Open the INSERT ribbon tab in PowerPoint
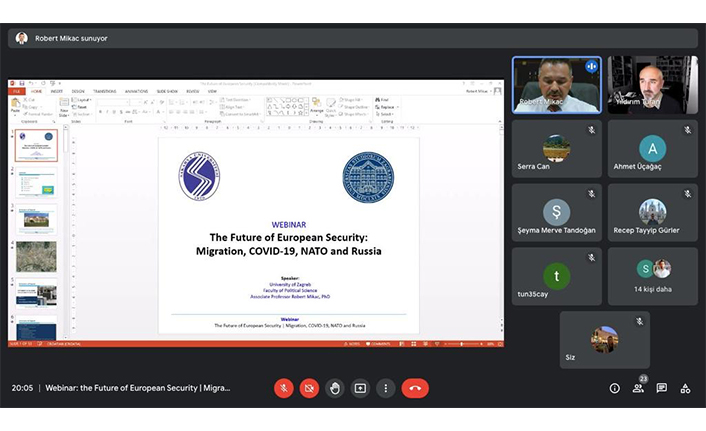This screenshot has width=706, height=431. click(56, 91)
